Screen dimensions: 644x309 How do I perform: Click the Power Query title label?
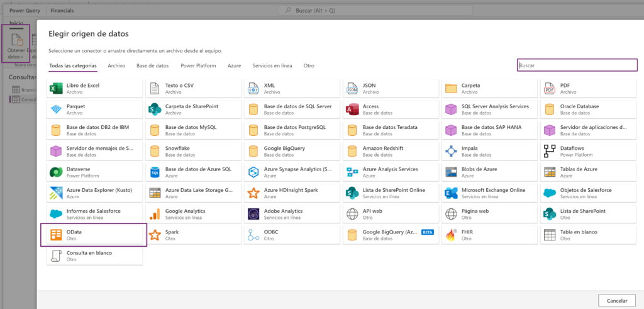pos(25,11)
